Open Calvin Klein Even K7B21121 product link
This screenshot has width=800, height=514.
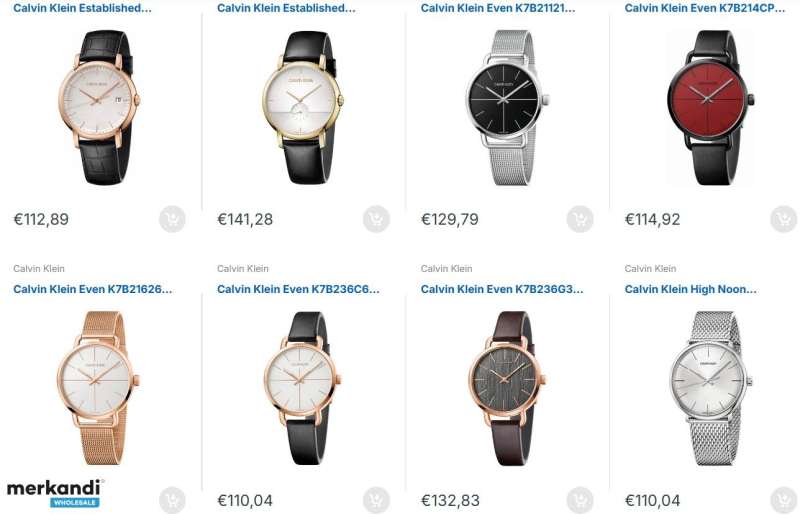pos(497,8)
